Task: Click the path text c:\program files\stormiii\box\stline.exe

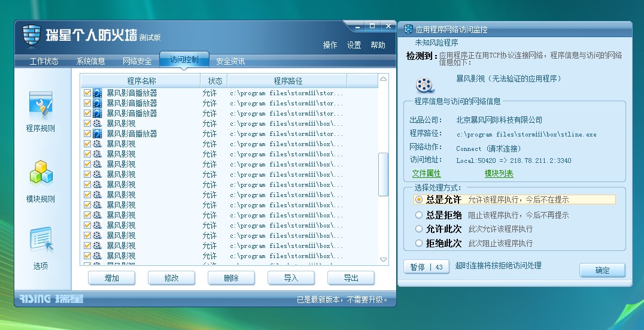Action: point(527,134)
